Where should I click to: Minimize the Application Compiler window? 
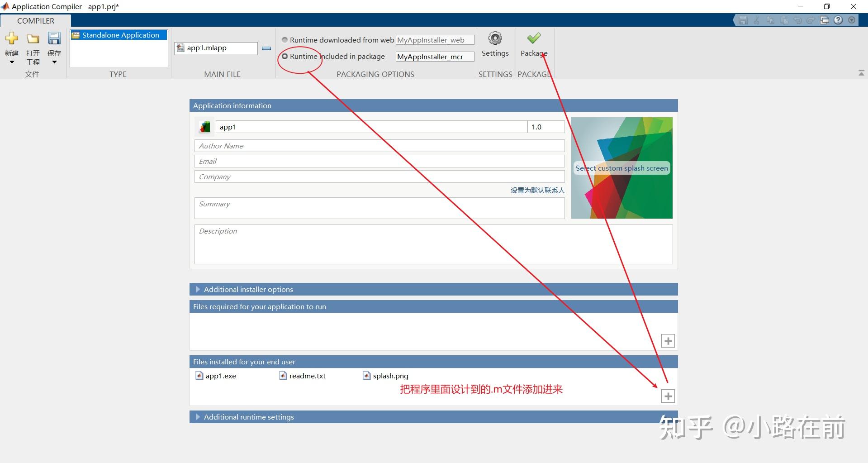click(801, 6)
